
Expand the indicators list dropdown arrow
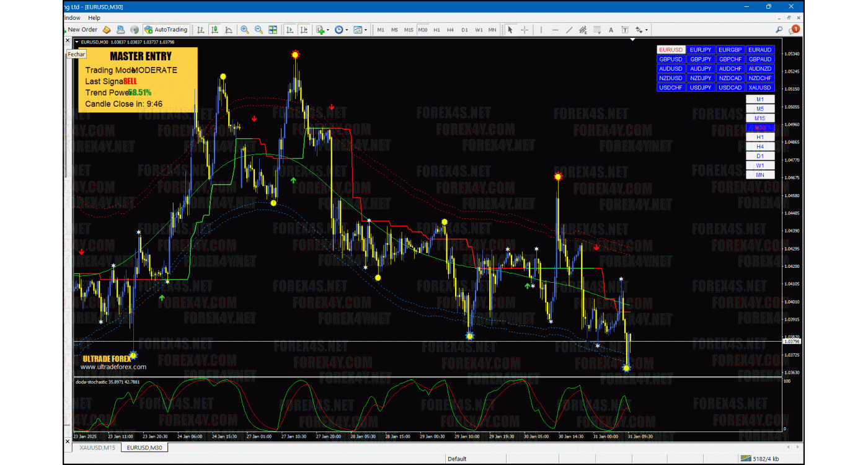pyautogui.click(x=328, y=30)
